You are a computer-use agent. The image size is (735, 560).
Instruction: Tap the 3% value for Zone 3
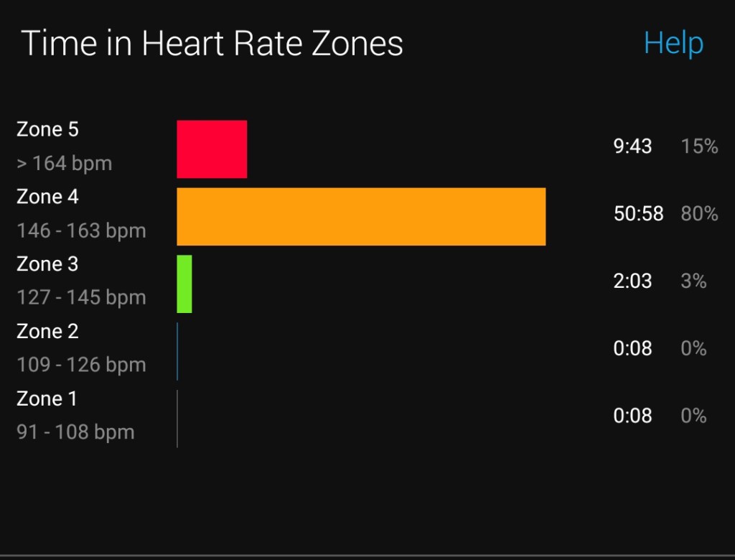pos(693,281)
